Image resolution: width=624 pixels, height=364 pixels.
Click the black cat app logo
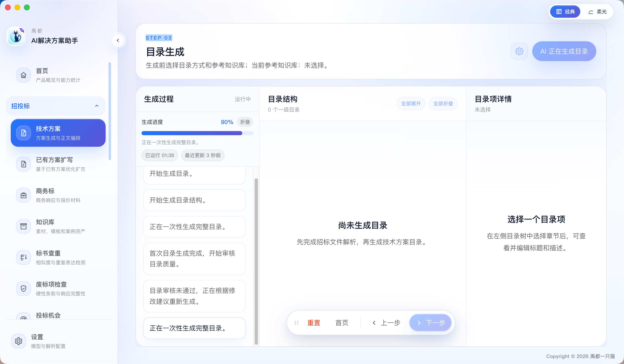16,36
